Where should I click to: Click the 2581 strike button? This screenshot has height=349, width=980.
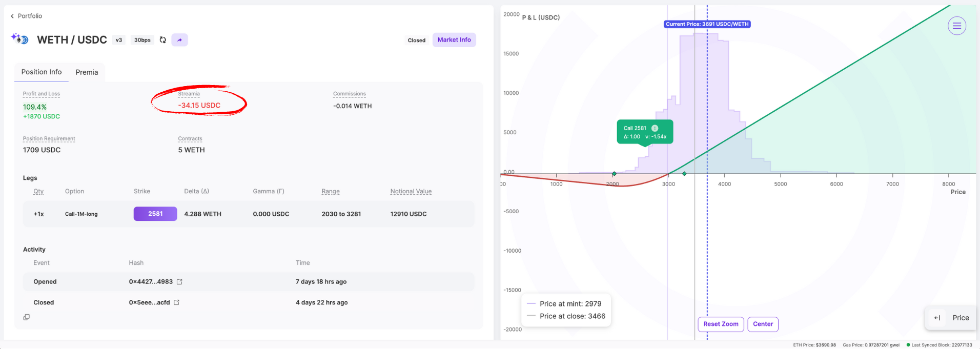click(x=155, y=214)
